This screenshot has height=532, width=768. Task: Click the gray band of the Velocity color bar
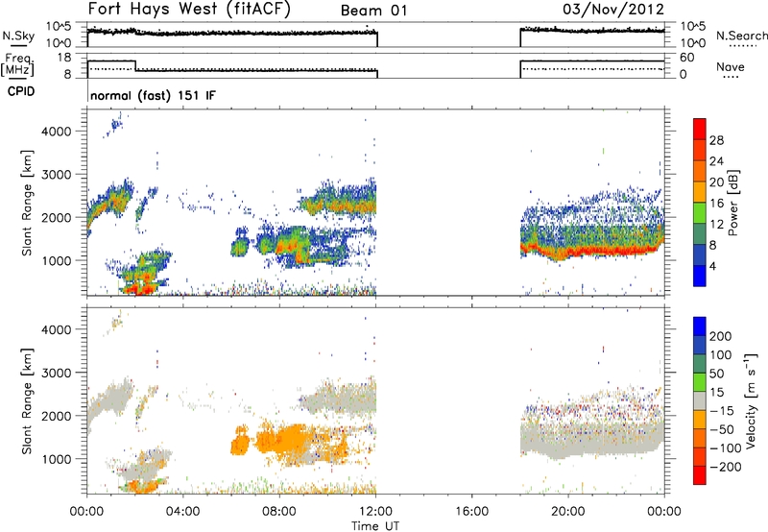point(700,401)
